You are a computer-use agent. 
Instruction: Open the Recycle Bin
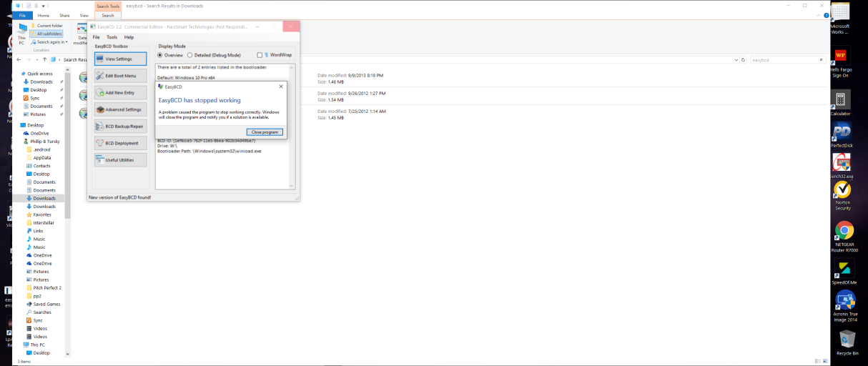click(848, 342)
